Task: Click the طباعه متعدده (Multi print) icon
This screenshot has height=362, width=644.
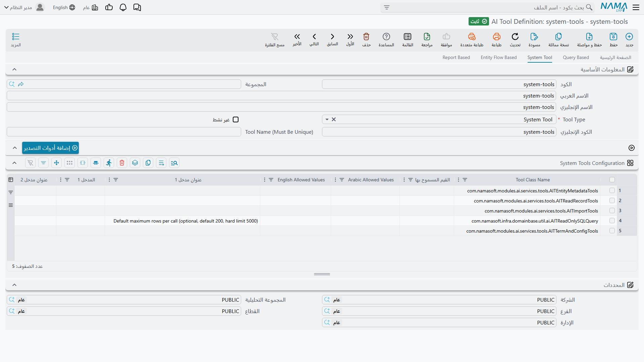Action: (x=472, y=37)
